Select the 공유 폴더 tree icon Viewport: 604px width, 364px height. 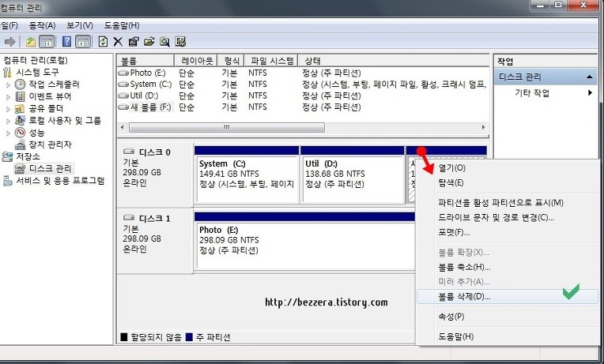(20, 108)
